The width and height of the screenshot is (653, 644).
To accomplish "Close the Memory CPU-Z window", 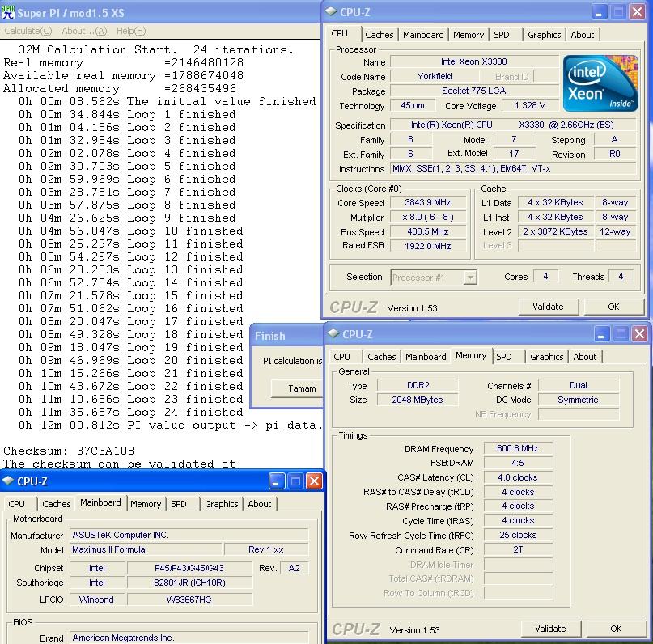I will (x=640, y=334).
